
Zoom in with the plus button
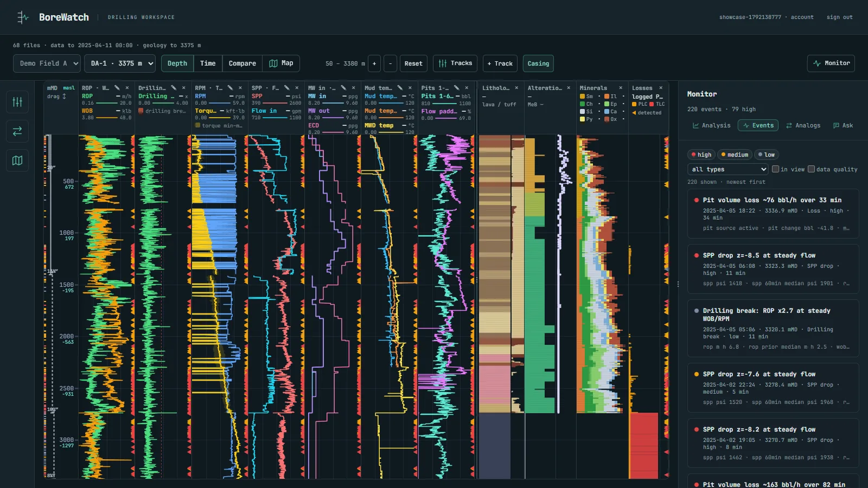[x=374, y=63]
